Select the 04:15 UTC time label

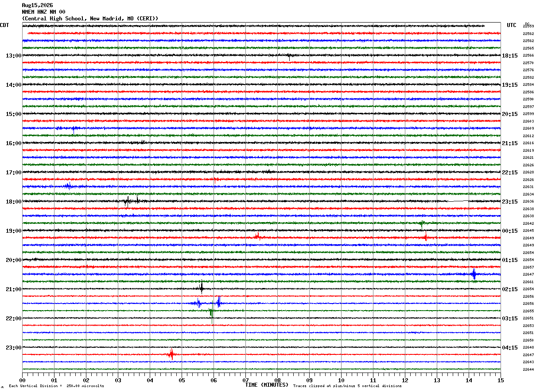click(509, 348)
